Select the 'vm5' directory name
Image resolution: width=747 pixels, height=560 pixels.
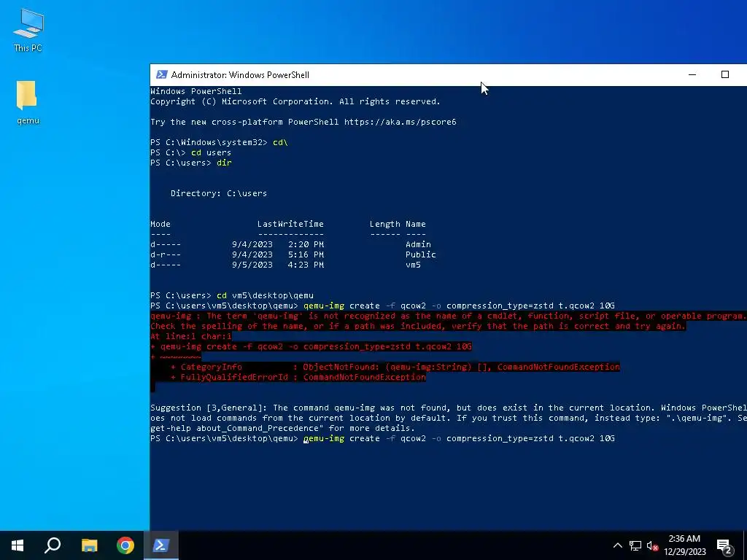click(x=413, y=265)
